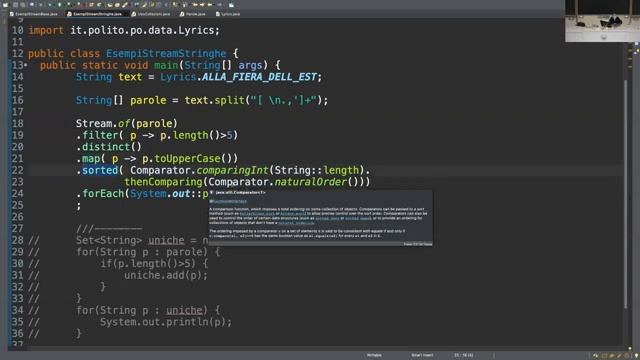Click commented 'System.out.println(p);' on line 35
640x360 pixels.
166,322
